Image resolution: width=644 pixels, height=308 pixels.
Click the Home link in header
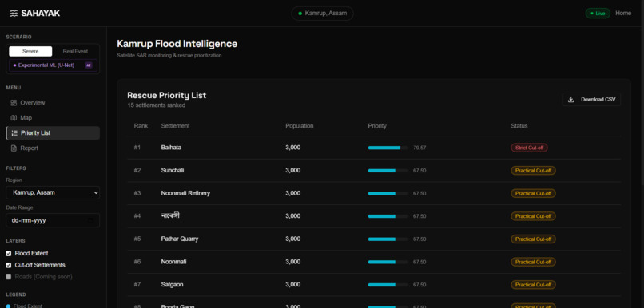[x=623, y=13]
